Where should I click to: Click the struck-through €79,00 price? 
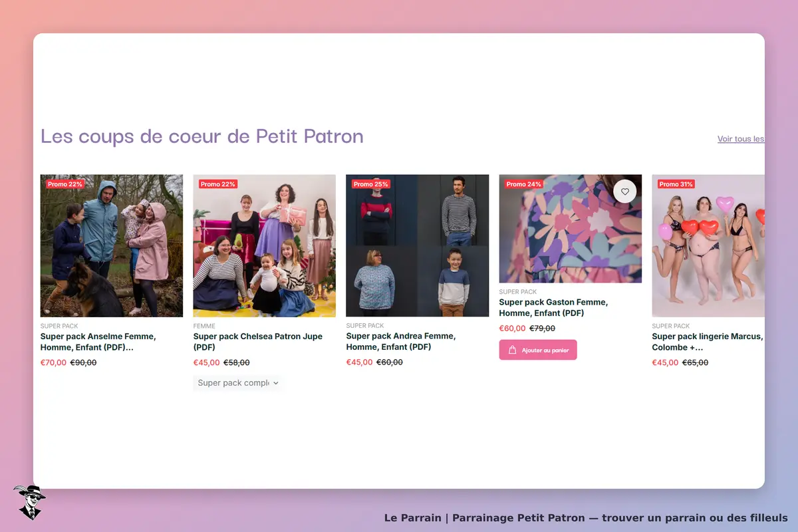[x=543, y=329]
